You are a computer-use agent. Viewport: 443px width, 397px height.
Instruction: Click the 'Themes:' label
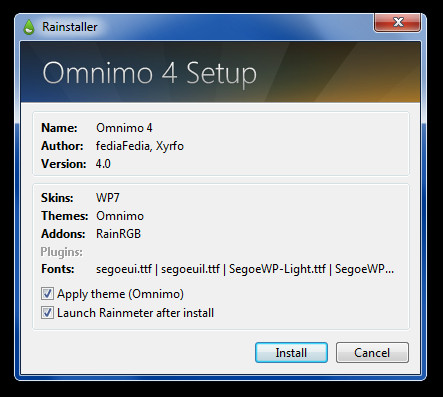click(x=64, y=216)
